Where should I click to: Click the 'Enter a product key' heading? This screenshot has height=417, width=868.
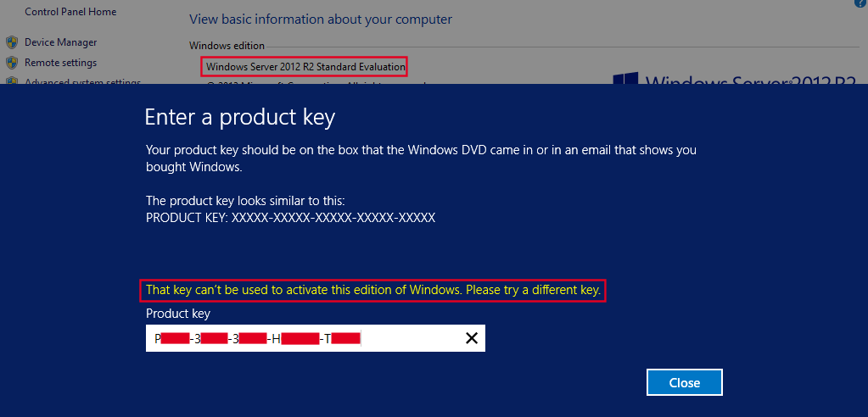point(239,118)
